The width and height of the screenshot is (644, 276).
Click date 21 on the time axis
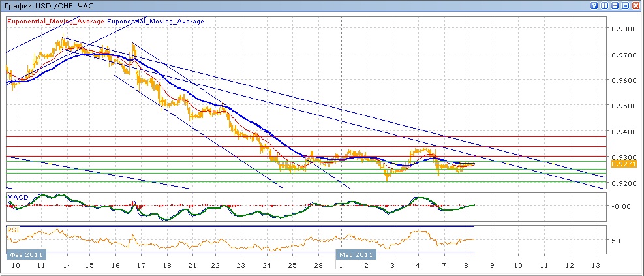click(192, 266)
